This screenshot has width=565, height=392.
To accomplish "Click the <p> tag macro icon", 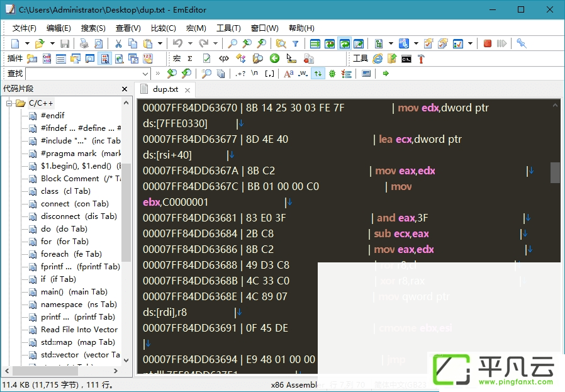I will (224, 59).
